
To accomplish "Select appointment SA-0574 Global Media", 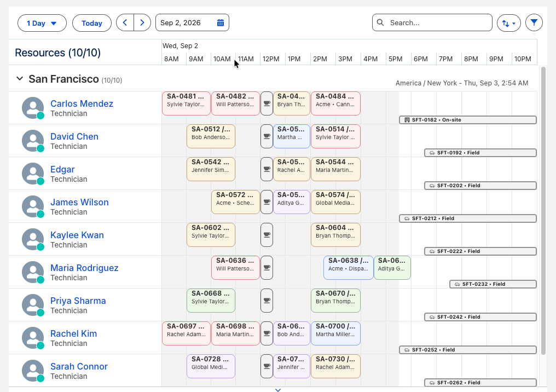I will pos(335,202).
